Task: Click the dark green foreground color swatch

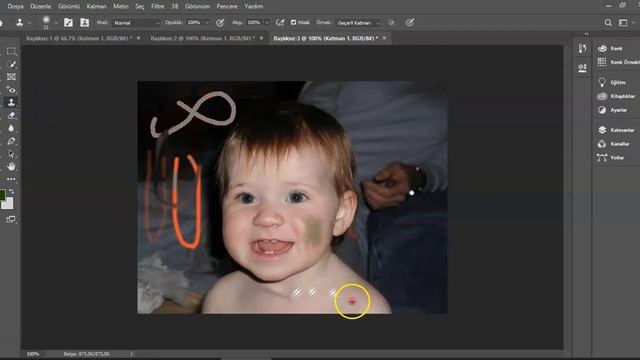Action: [x=2, y=195]
